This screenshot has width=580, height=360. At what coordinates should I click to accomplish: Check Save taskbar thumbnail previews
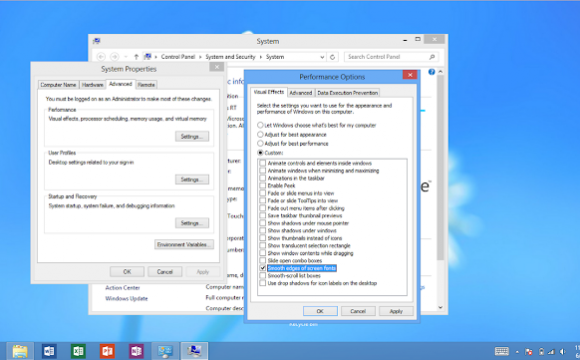pyautogui.click(x=263, y=215)
